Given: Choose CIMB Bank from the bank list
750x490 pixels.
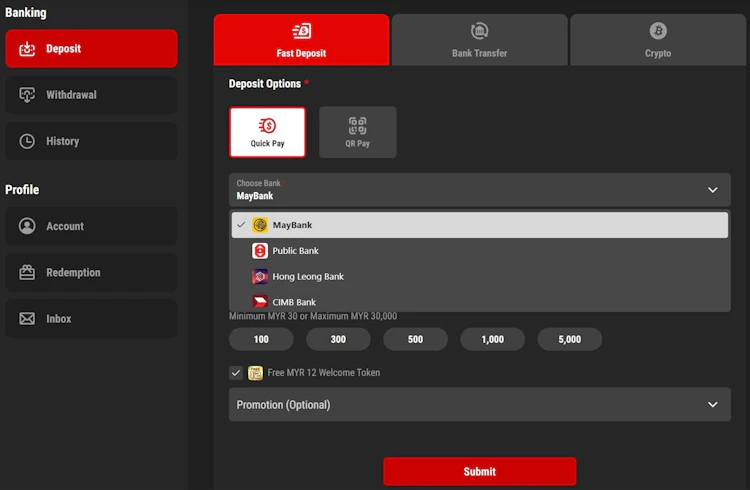Looking at the screenshot, I should click(x=480, y=301).
